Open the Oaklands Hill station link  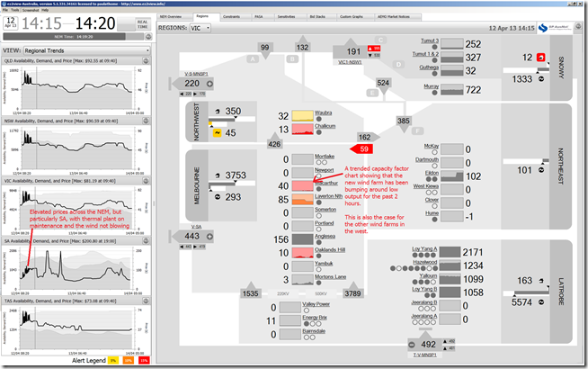[330, 249]
